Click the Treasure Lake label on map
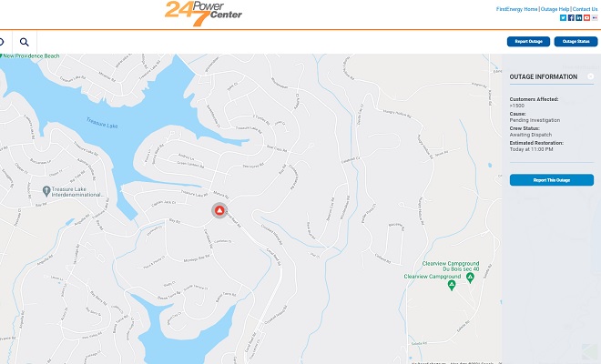601x364 pixels. (102, 123)
